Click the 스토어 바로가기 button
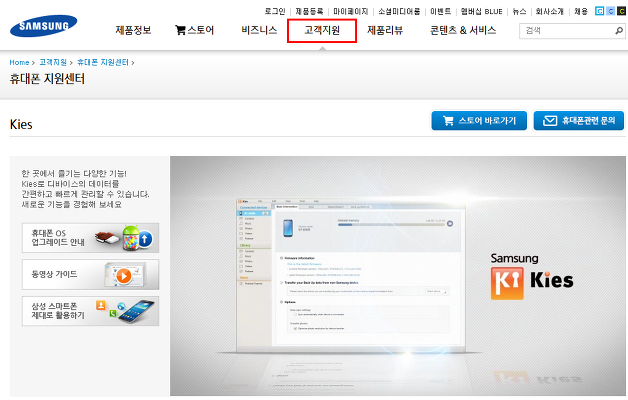This screenshot has height=400, width=628. pyautogui.click(x=479, y=121)
